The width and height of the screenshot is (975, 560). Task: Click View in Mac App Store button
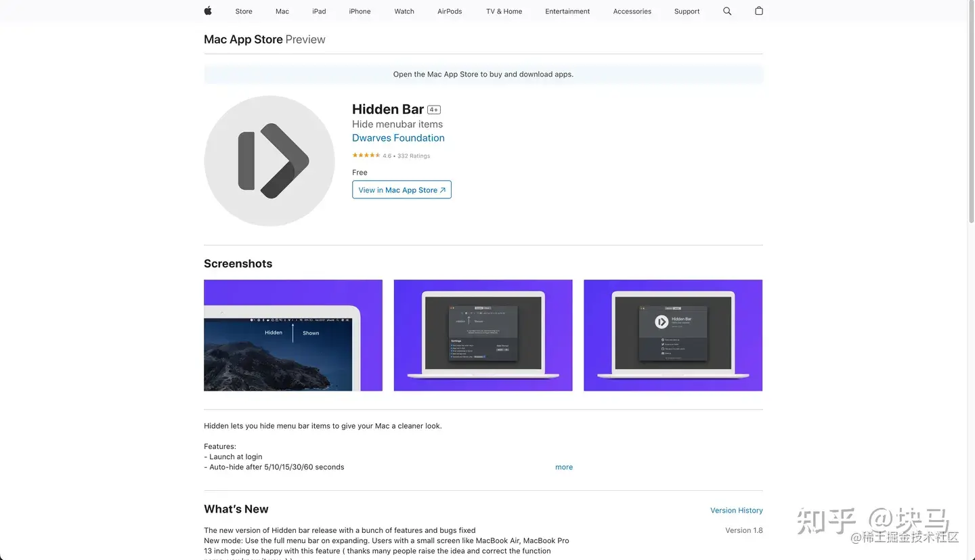click(x=402, y=190)
